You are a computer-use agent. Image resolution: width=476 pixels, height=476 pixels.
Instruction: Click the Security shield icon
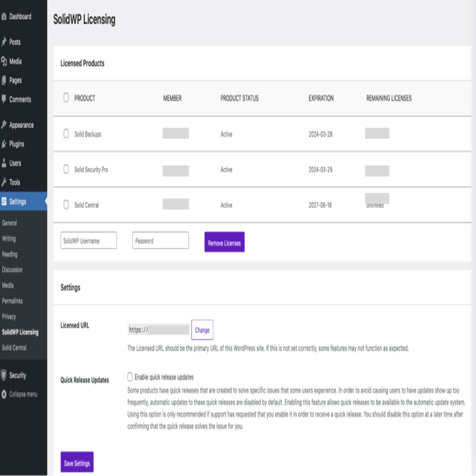tap(4, 375)
